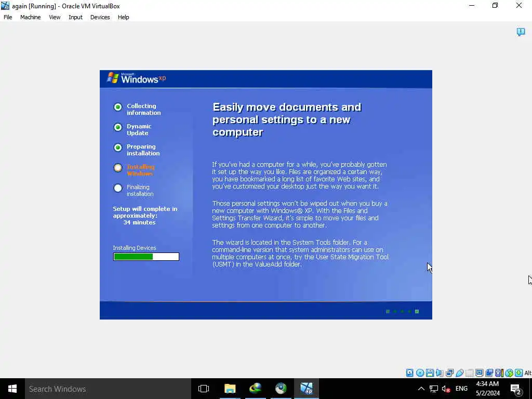Click the keyboard capture green arrow indicator

coord(519,373)
